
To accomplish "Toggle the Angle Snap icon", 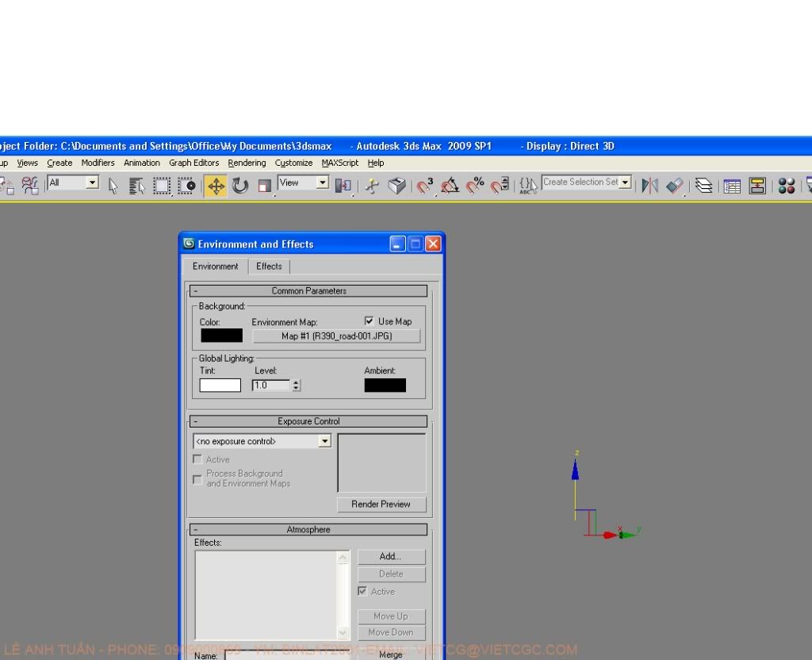I will point(450,186).
